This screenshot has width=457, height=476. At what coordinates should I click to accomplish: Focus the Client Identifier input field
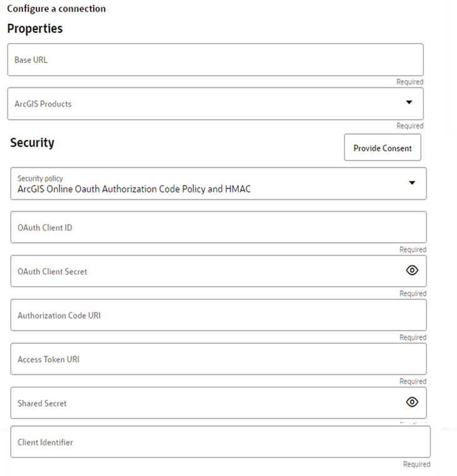(219, 442)
